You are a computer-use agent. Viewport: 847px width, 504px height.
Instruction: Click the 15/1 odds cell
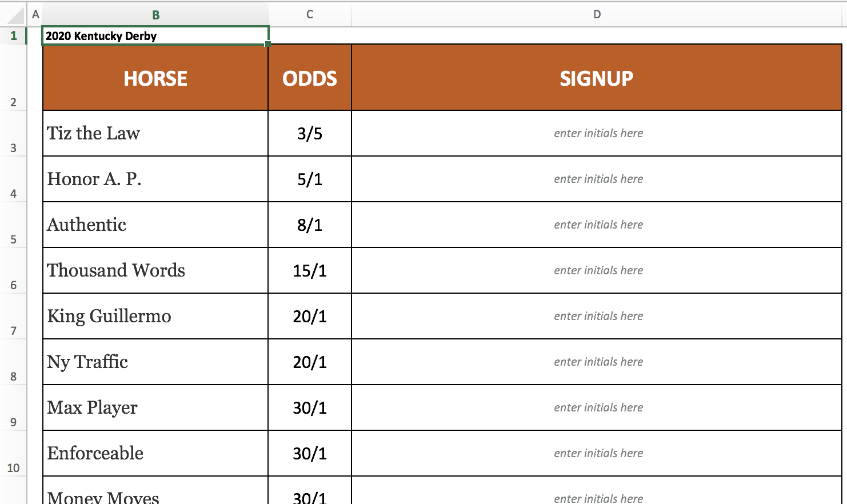tap(310, 270)
